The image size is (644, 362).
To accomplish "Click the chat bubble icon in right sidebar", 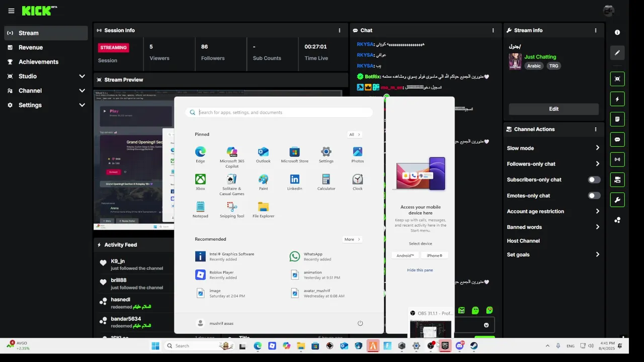I will click(617, 139).
